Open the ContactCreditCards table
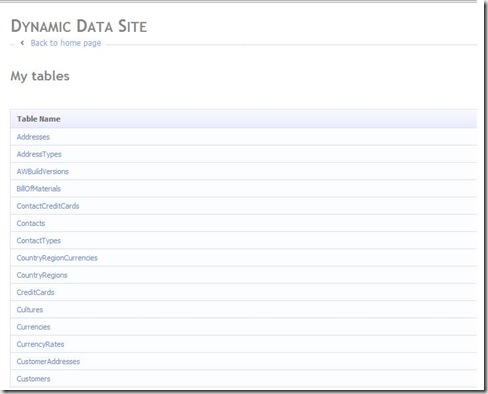The height and width of the screenshot is (394, 488). 48,206
